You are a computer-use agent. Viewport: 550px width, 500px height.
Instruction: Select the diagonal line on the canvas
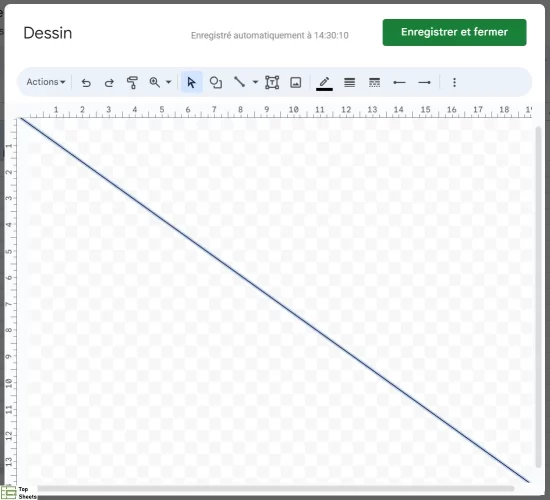[275, 300]
